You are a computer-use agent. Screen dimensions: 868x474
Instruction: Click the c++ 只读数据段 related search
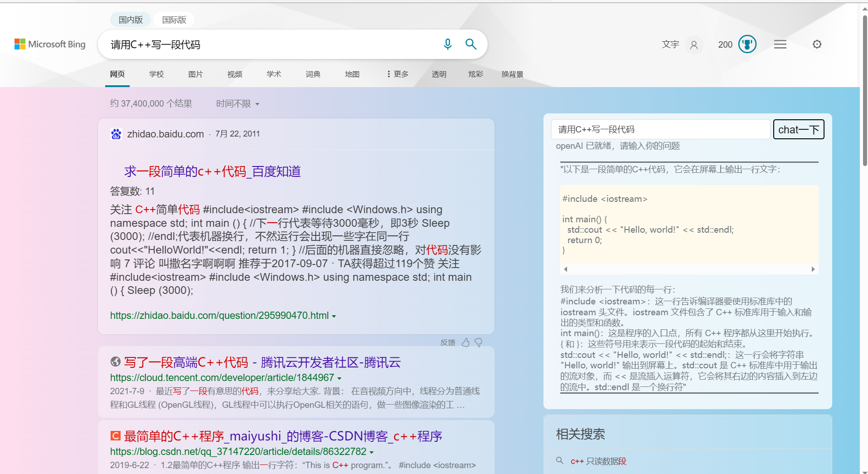click(598, 461)
